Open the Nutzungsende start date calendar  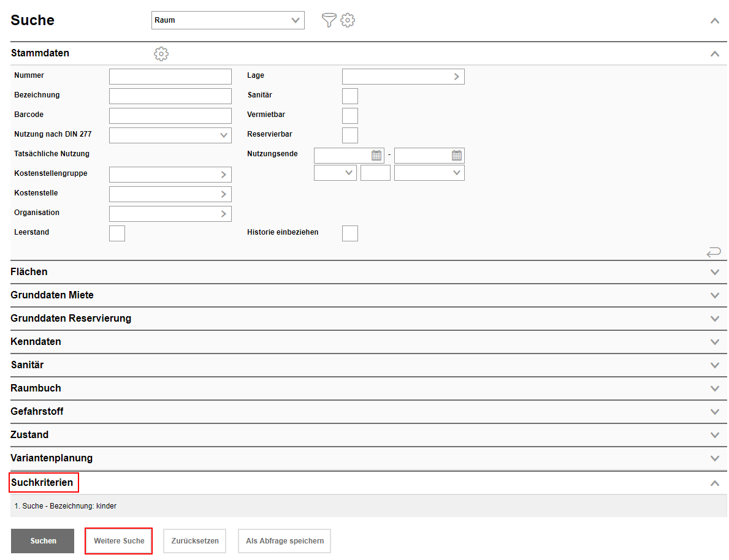click(x=376, y=156)
